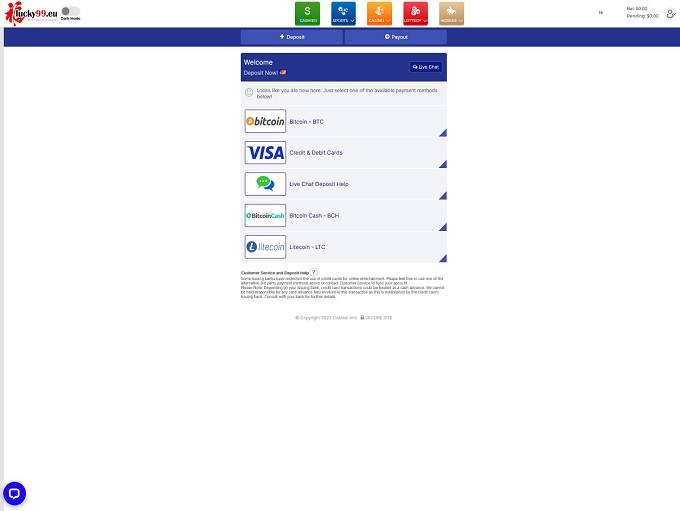Select the BitcoinCash logo

(265, 215)
